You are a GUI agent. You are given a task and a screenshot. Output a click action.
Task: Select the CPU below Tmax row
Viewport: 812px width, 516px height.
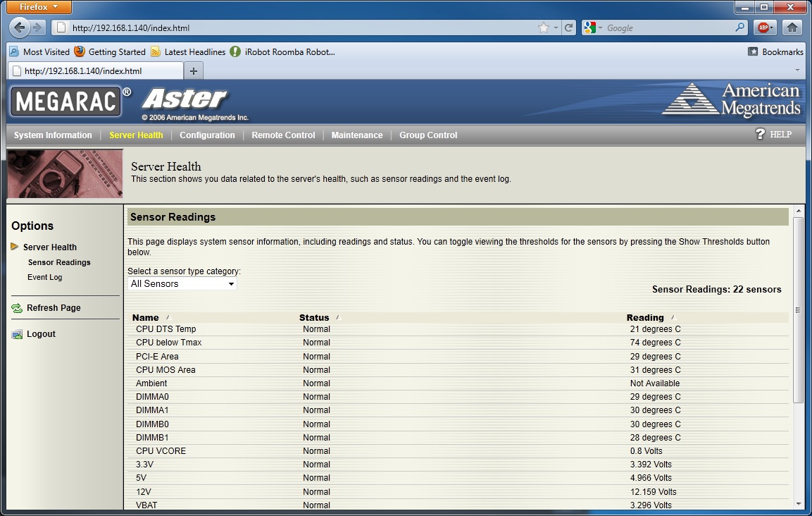[458, 343]
